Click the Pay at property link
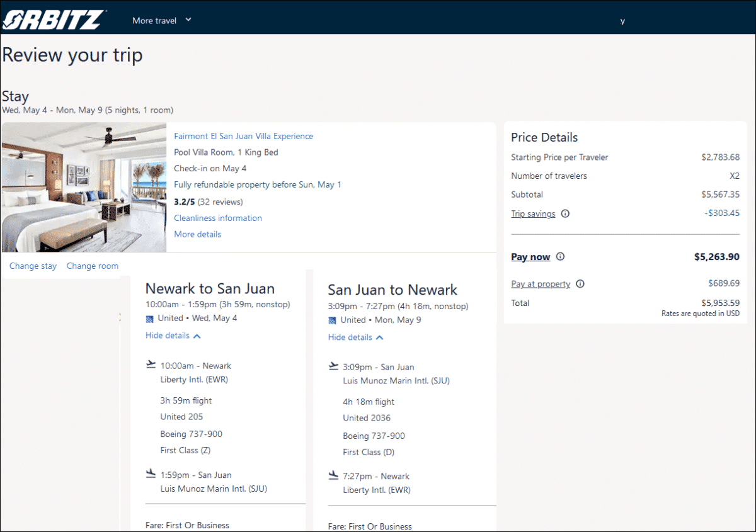The height and width of the screenshot is (532, 756). [x=541, y=284]
